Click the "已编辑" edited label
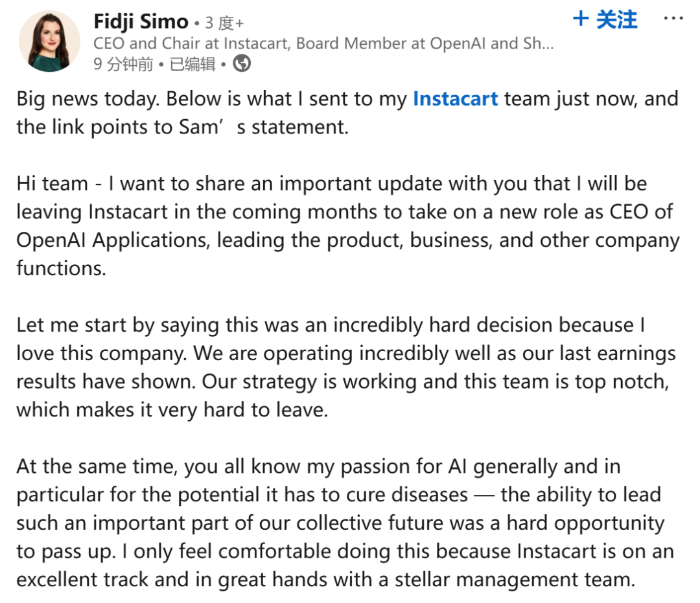The height and width of the screenshot is (603, 700). pos(192,64)
